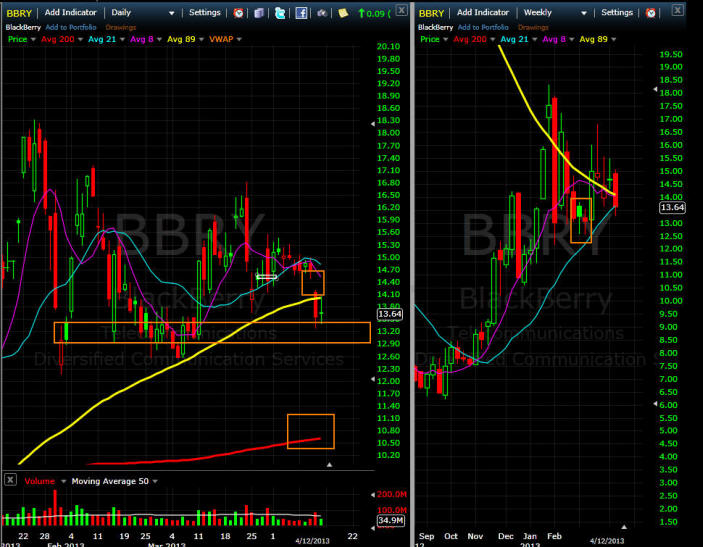This screenshot has width=703, height=547.
Task: Expand the Volume indicator dropdown
Action: click(63, 482)
